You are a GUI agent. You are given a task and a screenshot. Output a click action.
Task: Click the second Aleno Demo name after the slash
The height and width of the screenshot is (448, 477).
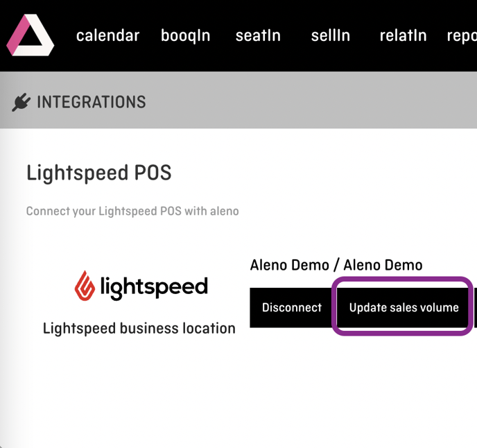(383, 265)
